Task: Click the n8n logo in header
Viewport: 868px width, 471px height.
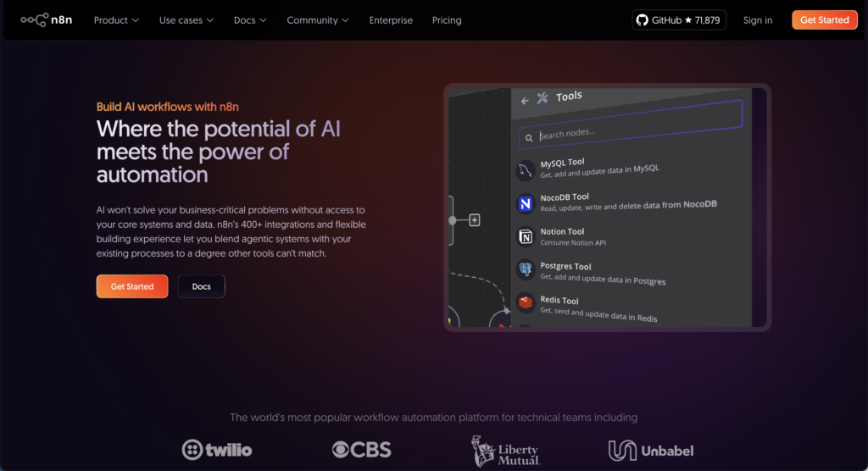Action: point(47,19)
